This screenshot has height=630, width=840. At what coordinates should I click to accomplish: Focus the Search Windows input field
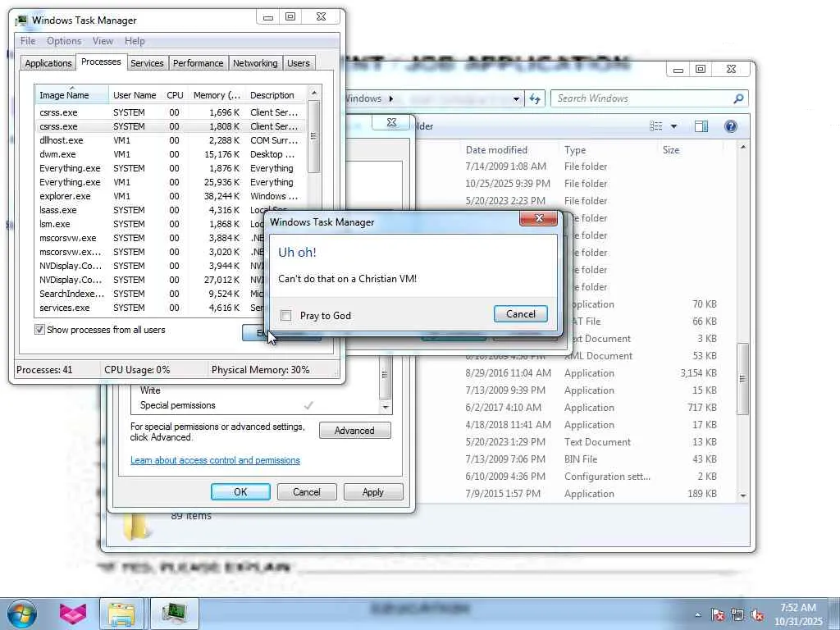pyautogui.click(x=643, y=98)
